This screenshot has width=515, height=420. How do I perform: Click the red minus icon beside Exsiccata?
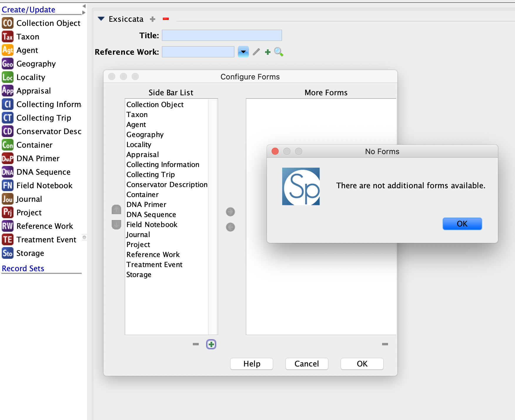click(x=166, y=19)
